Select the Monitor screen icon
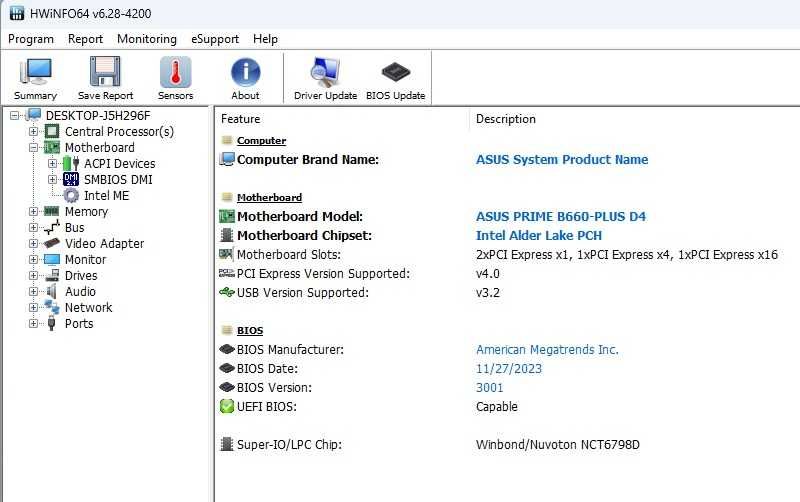 point(52,260)
